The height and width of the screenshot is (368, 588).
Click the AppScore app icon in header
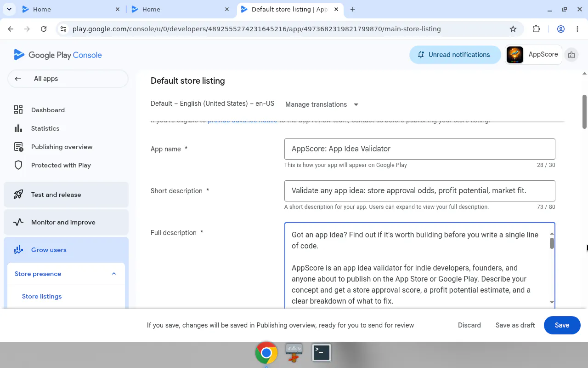click(x=515, y=55)
